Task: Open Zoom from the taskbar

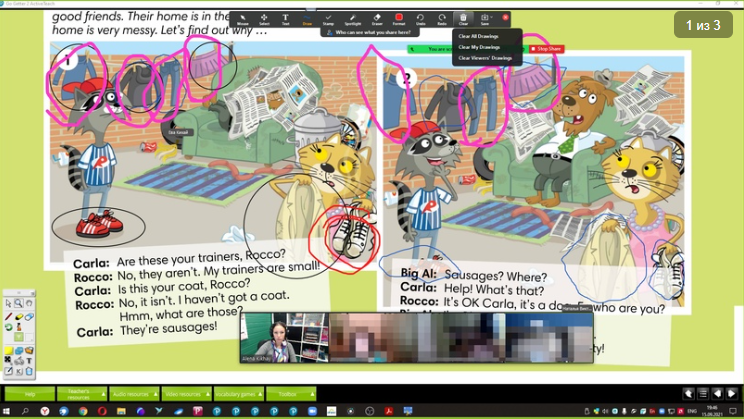Action: (x=312, y=411)
